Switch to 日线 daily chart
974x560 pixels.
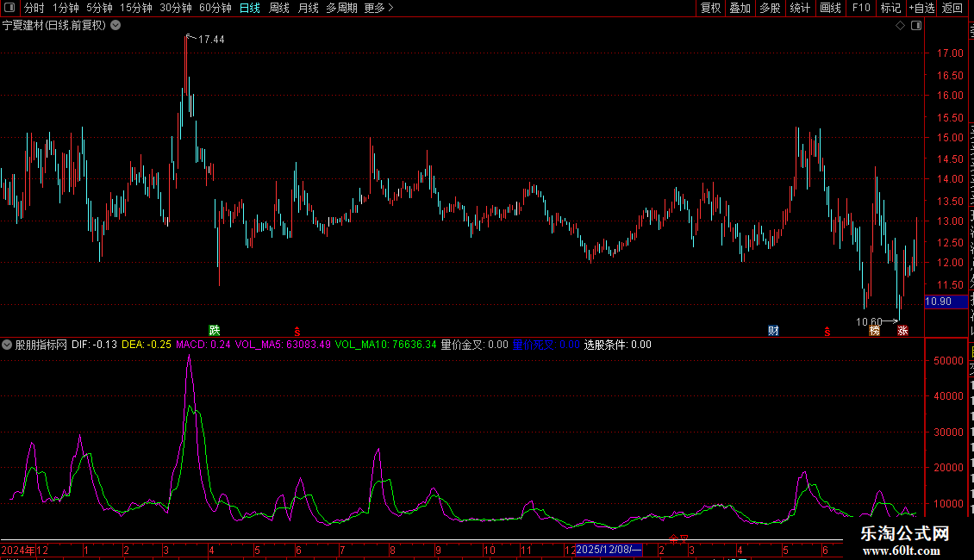[x=250, y=8]
